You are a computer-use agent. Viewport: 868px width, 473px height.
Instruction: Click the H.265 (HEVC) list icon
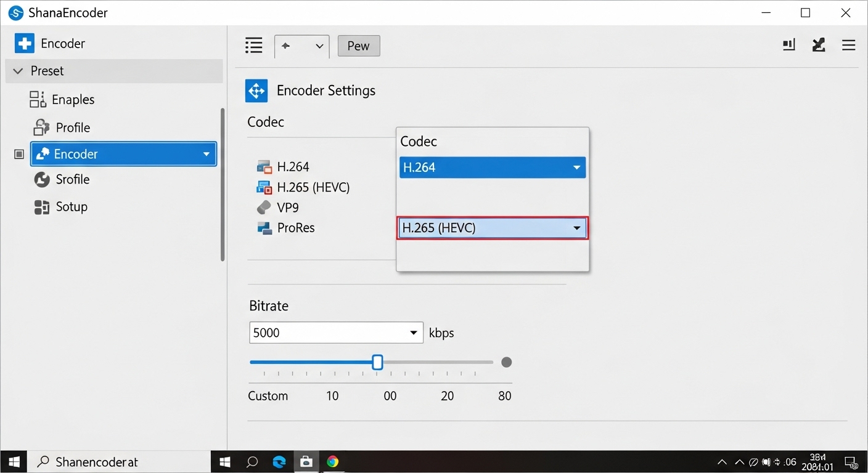[x=264, y=187]
